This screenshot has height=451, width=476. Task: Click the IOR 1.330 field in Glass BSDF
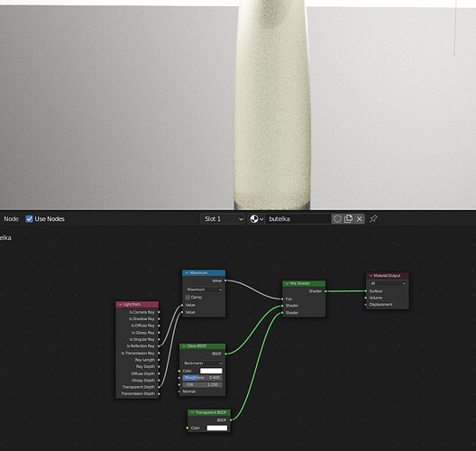pyautogui.click(x=203, y=384)
